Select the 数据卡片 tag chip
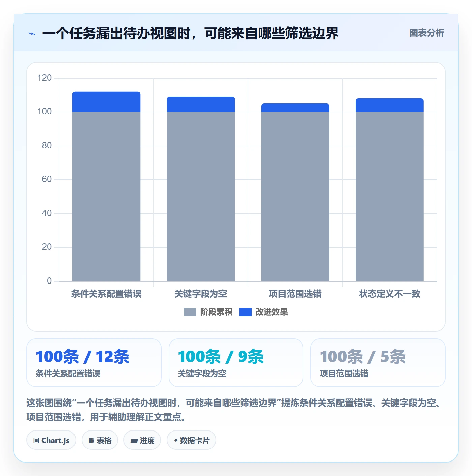 click(191, 440)
